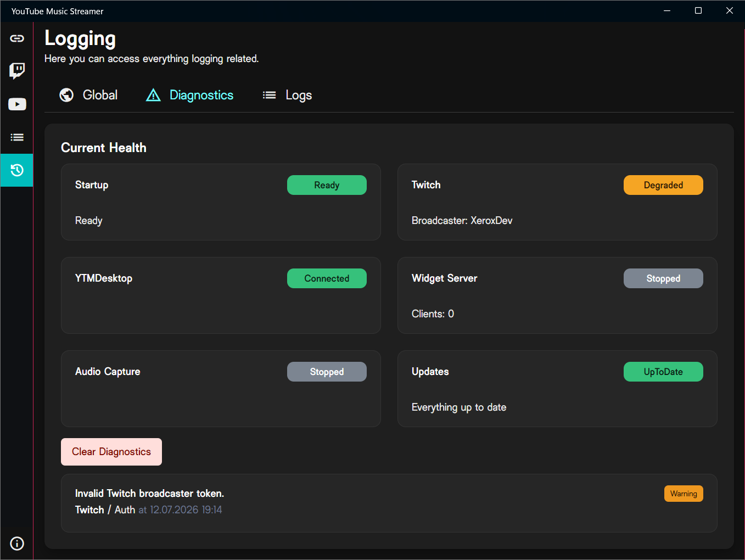Click 'Broadcaster: XeroxDev' text

462,220
